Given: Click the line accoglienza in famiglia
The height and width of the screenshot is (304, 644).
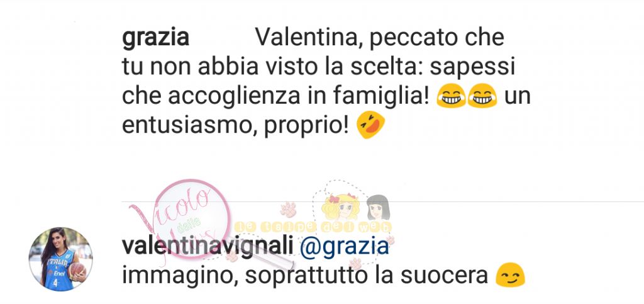Looking at the screenshot, I should click(299, 96).
